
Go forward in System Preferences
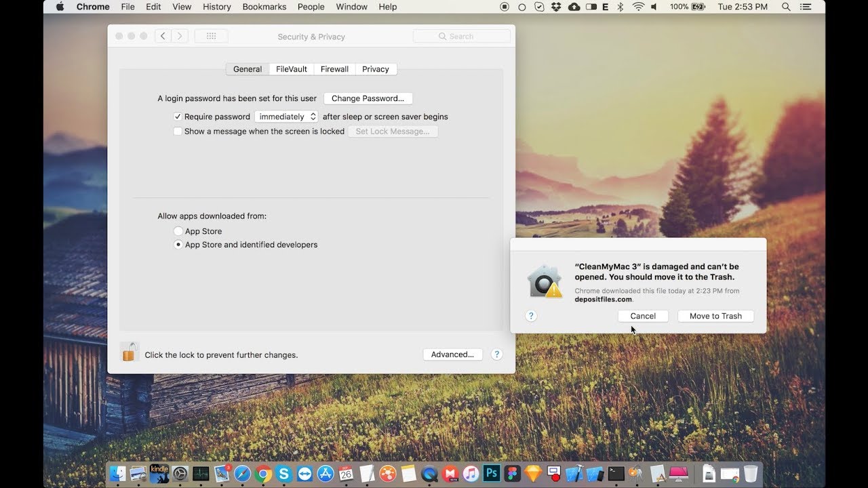coord(180,36)
